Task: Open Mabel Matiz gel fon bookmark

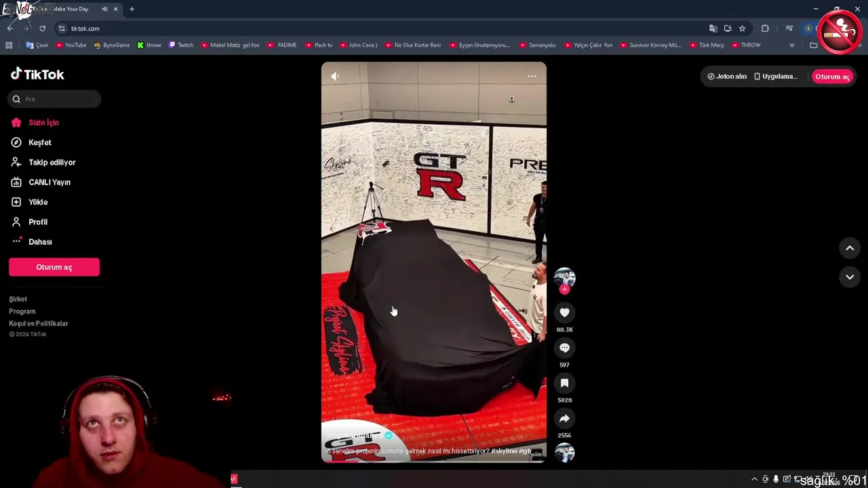Action: [x=230, y=45]
